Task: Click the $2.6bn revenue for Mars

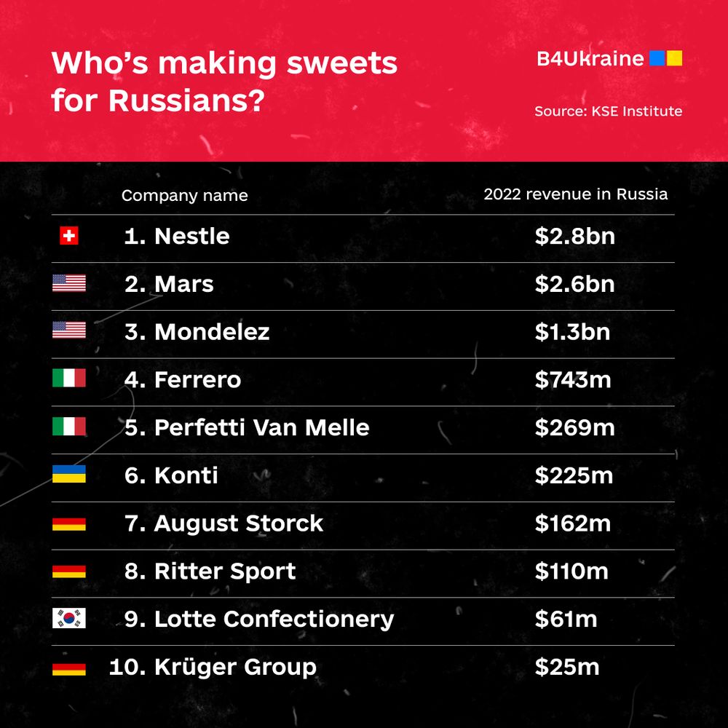Action: [574, 283]
